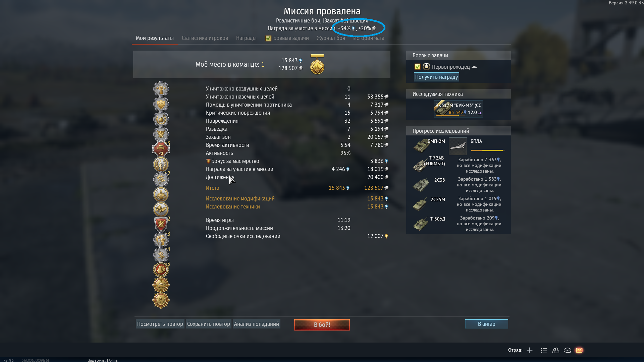Click the БПЛА drone thumbnail
644x362 pixels.
click(x=458, y=146)
